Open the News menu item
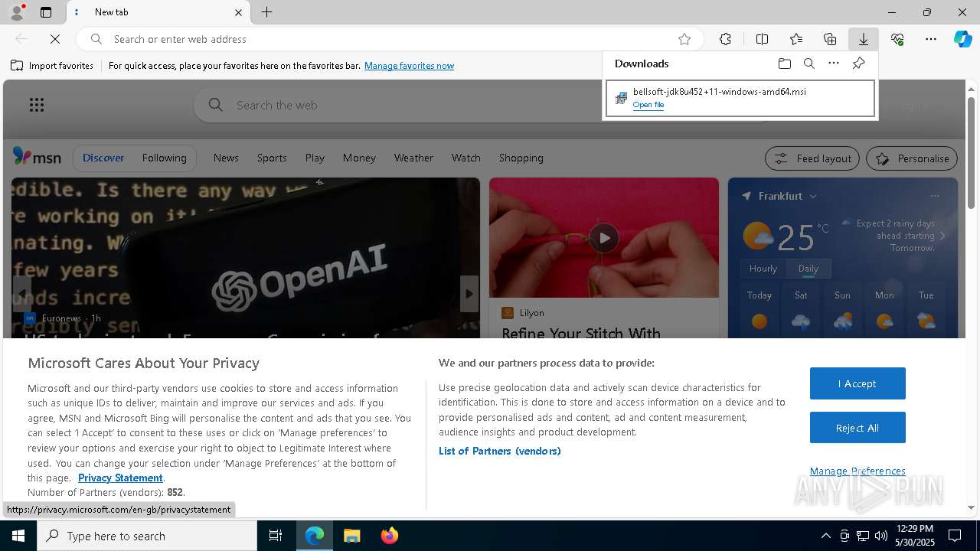980x551 pixels. pos(226,158)
